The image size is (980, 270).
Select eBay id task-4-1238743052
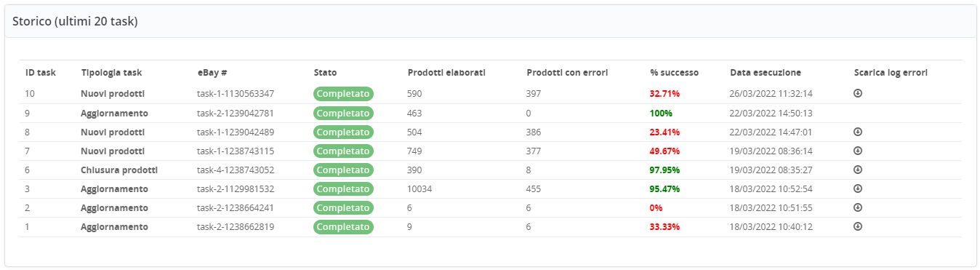[x=236, y=170]
